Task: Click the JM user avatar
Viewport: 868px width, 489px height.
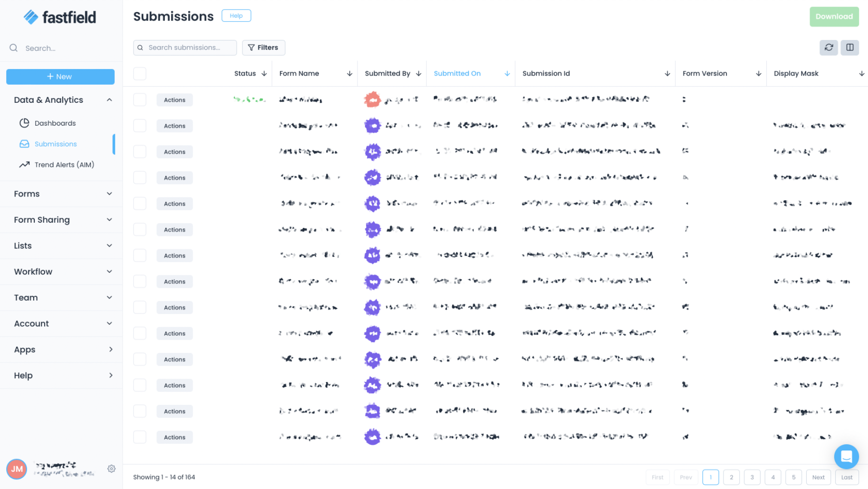Action: pyautogui.click(x=17, y=469)
